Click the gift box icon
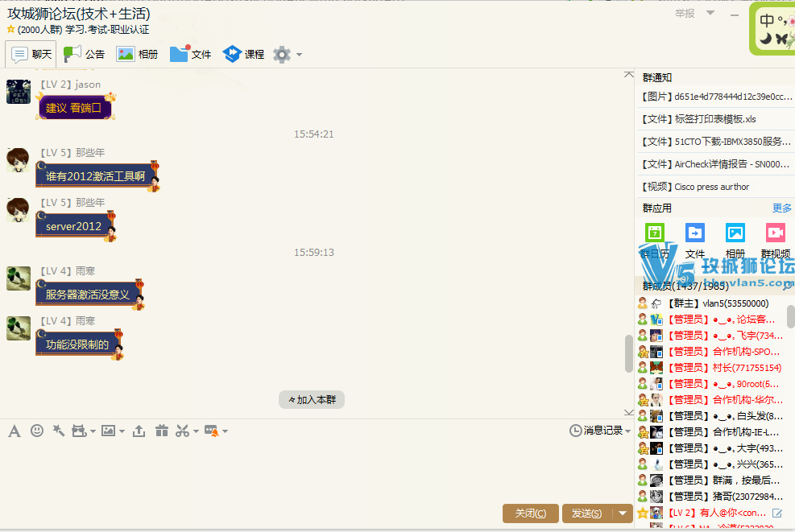The image size is (795, 532). [162, 431]
